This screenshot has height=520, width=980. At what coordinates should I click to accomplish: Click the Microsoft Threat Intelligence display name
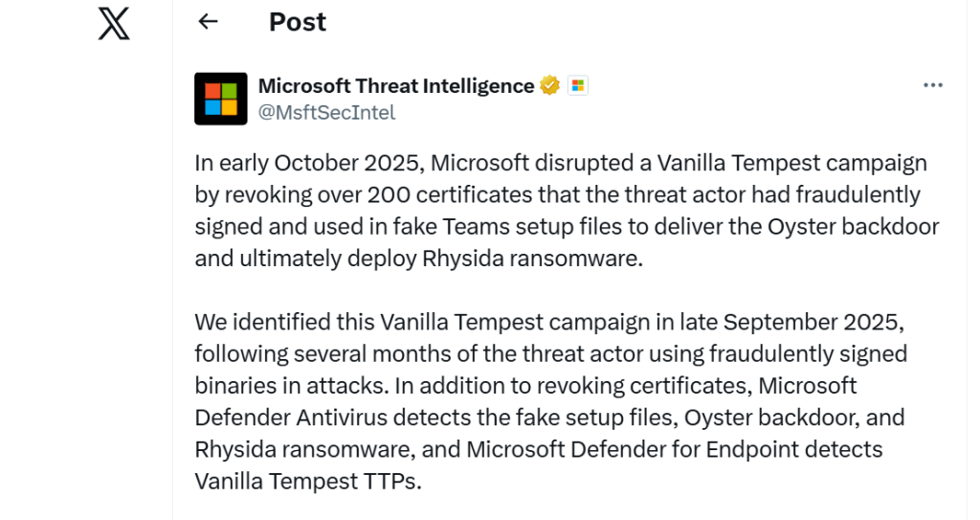[396, 86]
